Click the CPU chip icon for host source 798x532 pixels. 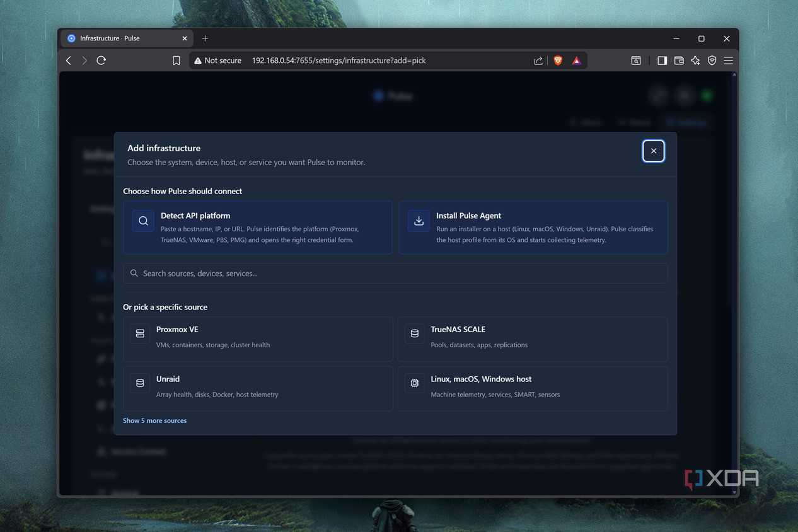[415, 383]
